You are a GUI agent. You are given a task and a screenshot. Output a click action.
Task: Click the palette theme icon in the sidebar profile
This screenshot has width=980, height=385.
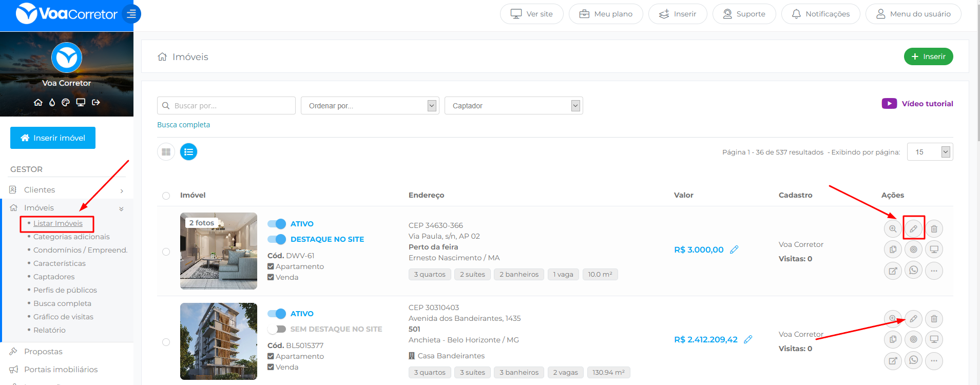pos(66,102)
